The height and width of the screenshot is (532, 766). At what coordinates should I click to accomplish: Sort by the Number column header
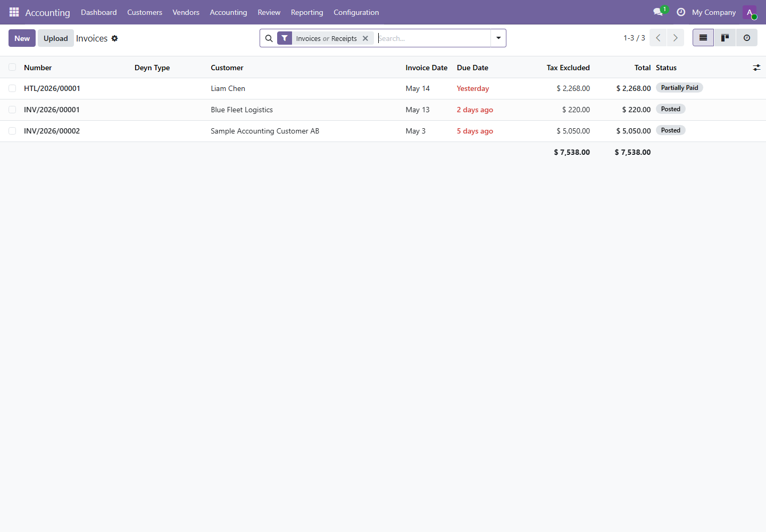click(38, 68)
